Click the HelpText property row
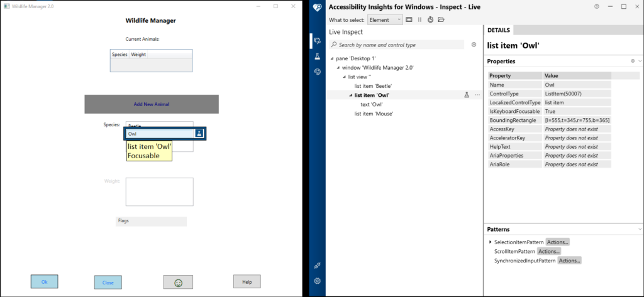Screen dimensions: 644x297 (x=550, y=146)
